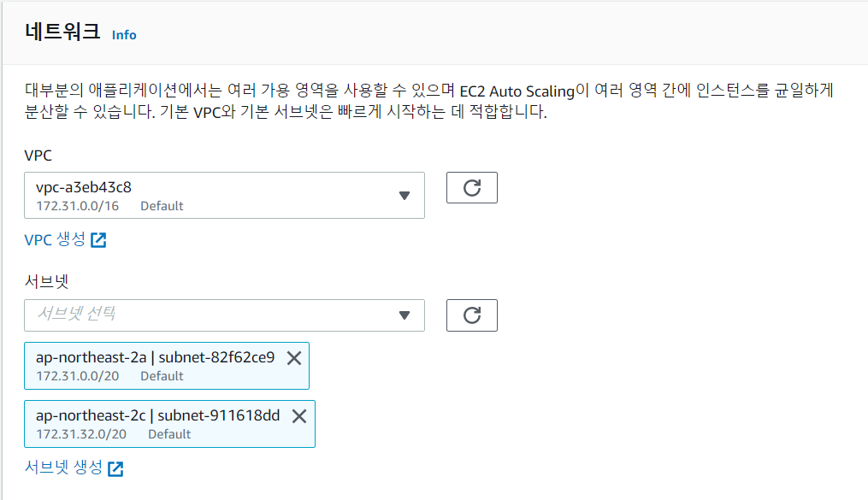Expand the VPC dropdown arrow
The width and height of the screenshot is (868, 500).
click(405, 196)
